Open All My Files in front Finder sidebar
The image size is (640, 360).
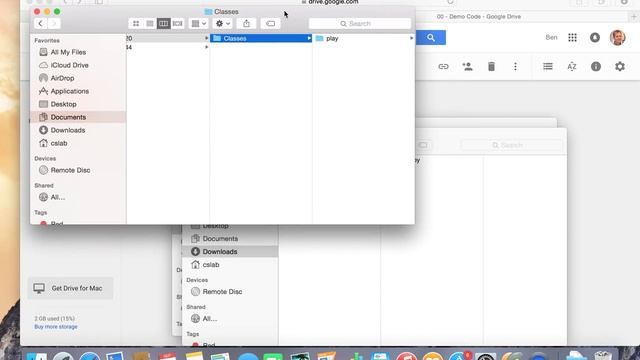click(68, 52)
